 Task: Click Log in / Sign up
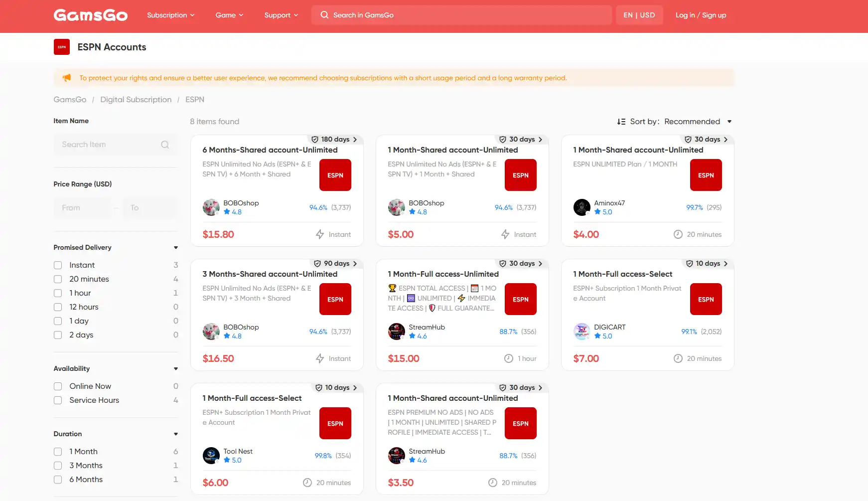(701, 15)
